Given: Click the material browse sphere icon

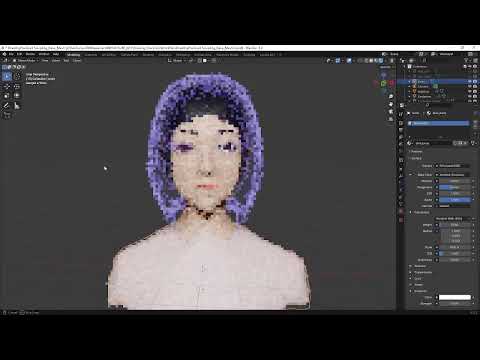Looking at the screenshot, I should [x=410, y=143].
